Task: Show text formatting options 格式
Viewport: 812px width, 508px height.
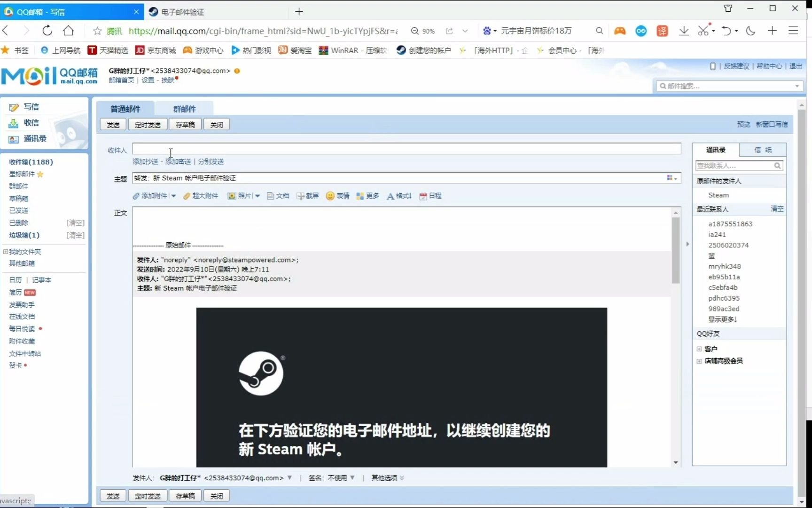Action: (x=399, y=196)
